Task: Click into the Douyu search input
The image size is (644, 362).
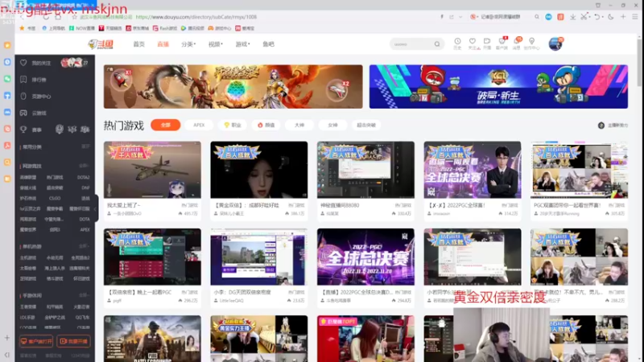Action: (x=412, y=44)
